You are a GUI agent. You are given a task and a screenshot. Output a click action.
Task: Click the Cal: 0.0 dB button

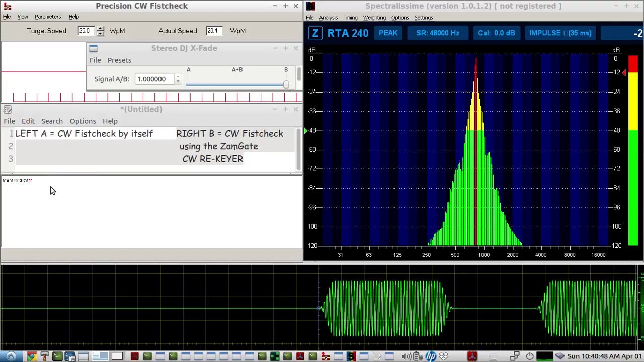(497, 33)
